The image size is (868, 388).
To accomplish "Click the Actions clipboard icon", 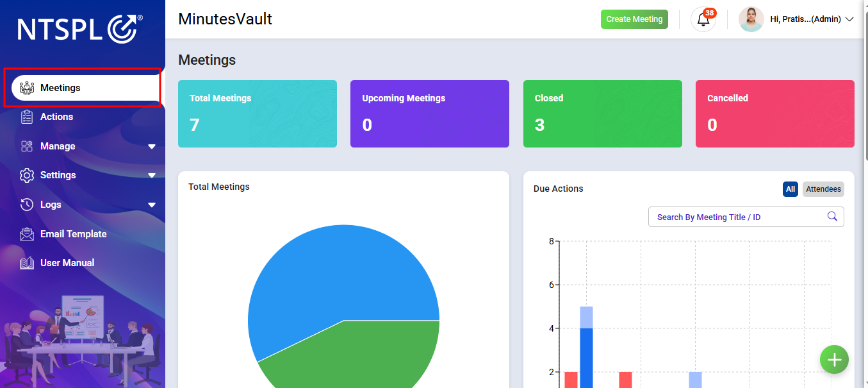I will (27, 117).
